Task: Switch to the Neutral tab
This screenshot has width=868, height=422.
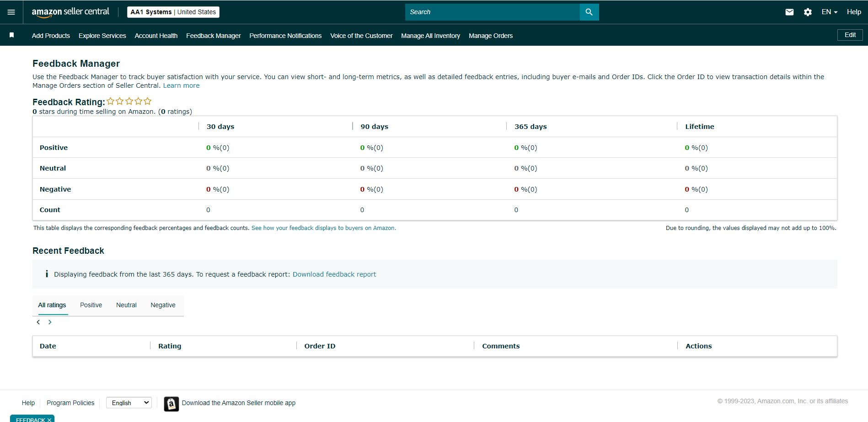Action: pyautogui.click(x=126, y=305)
